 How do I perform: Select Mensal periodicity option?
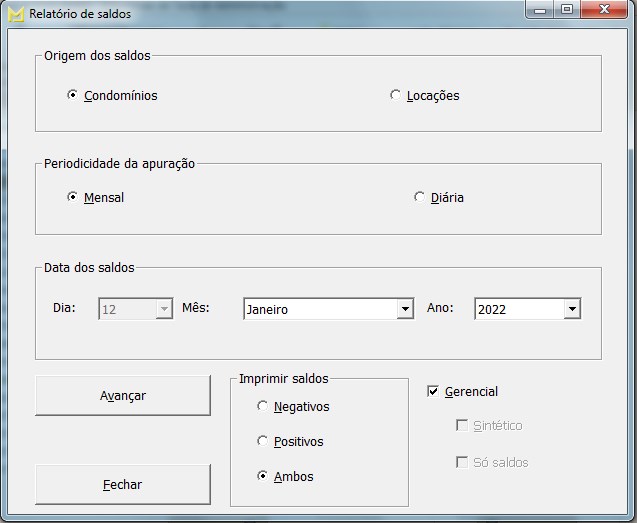click(72, 198)
